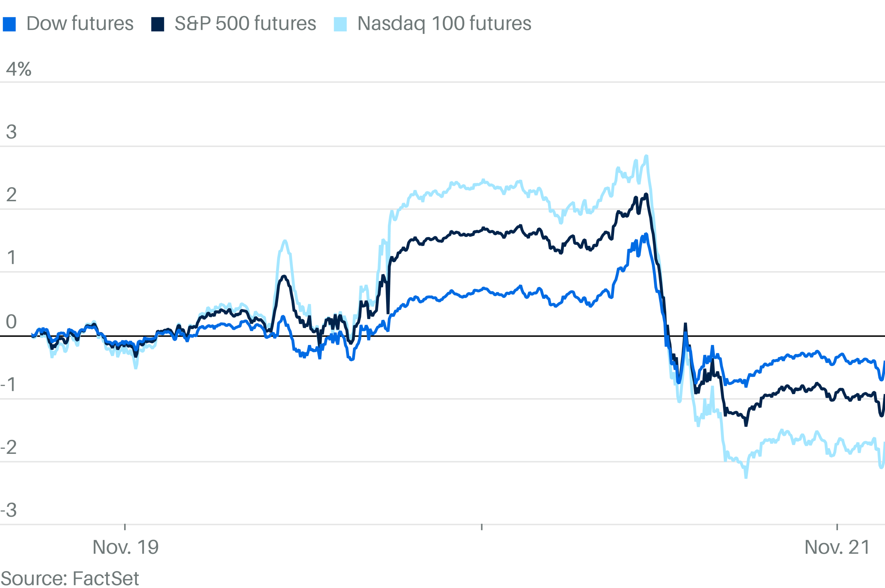This screenshot has height=588, width=885.
Task: Click the S&P 500 futures legend swatch
Action: tap(158, 25)
